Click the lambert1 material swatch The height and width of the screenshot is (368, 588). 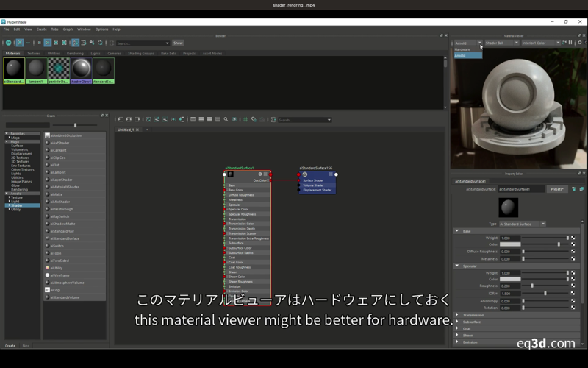click(x=36, y=69)
